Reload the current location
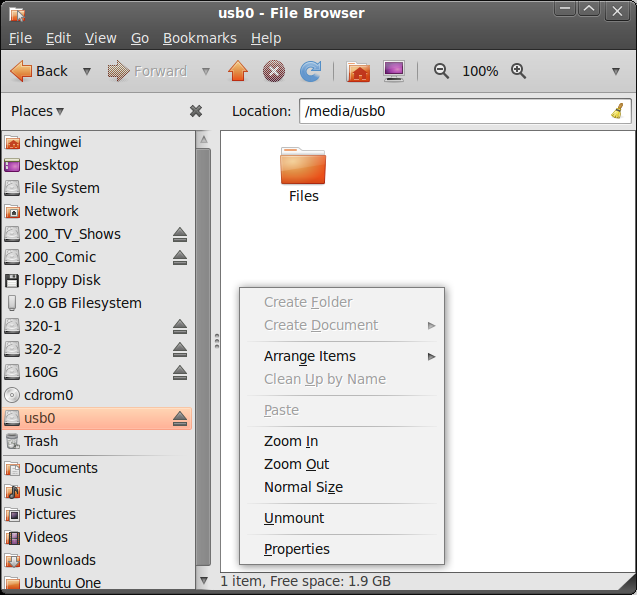Viewport: 637px width, 595px height. (x=311, y=71)
